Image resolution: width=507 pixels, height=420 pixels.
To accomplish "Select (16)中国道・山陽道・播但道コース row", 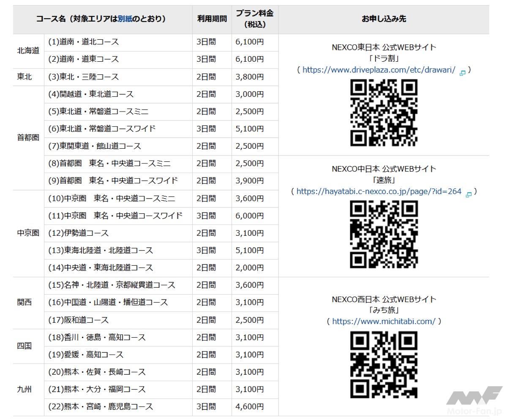I will (118, 303).
